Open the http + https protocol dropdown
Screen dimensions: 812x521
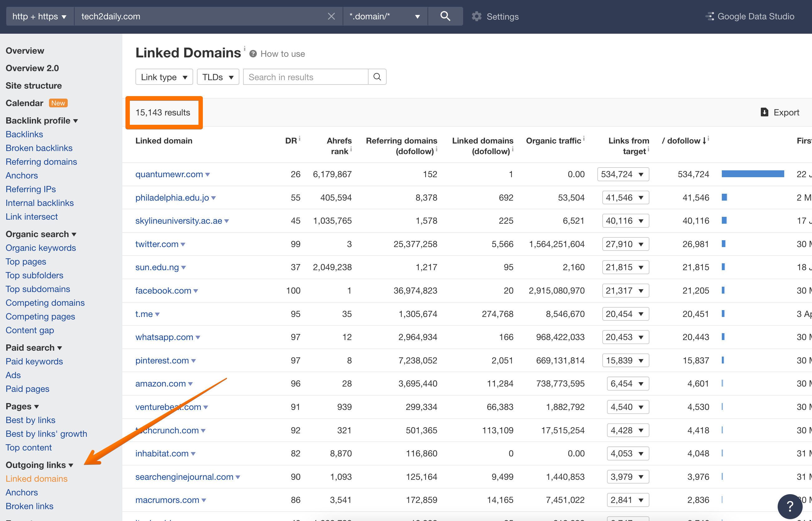tap(39, 16)
